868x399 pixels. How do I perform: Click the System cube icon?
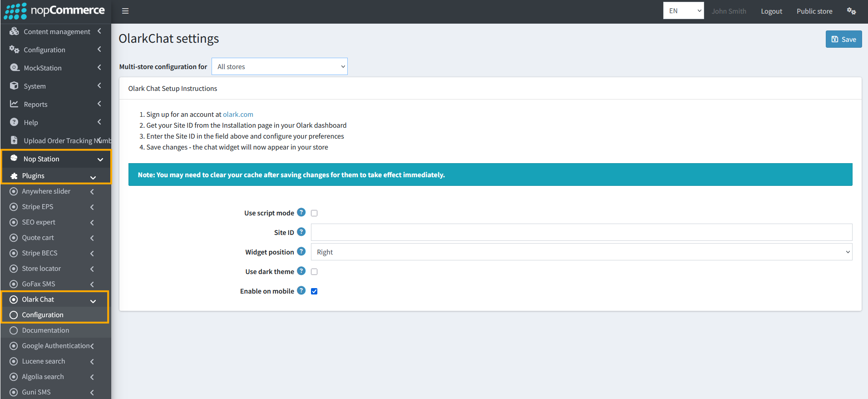(x=14, y=86)
